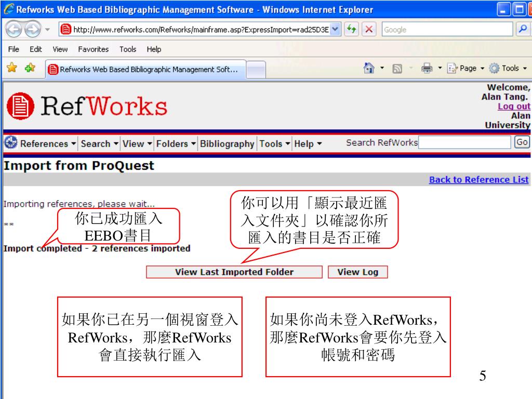Click "2 references imported" status text
532x399 pixels.
point(141,248)
